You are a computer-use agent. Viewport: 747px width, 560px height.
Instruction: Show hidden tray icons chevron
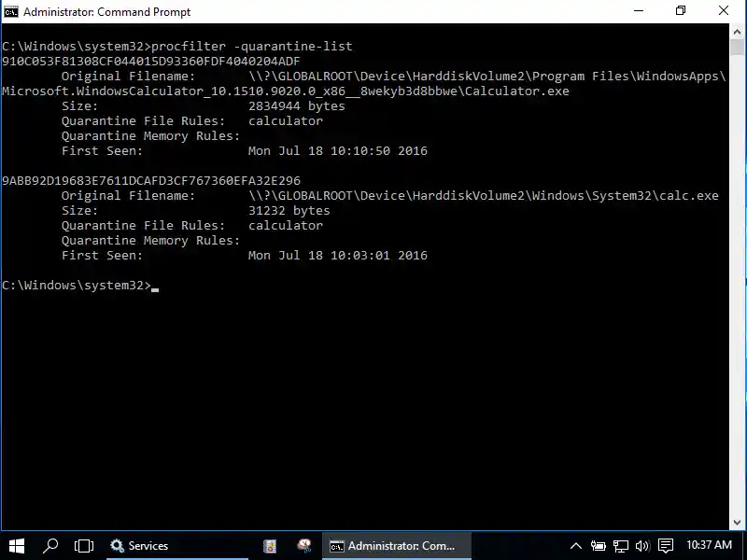pos(575,546)
